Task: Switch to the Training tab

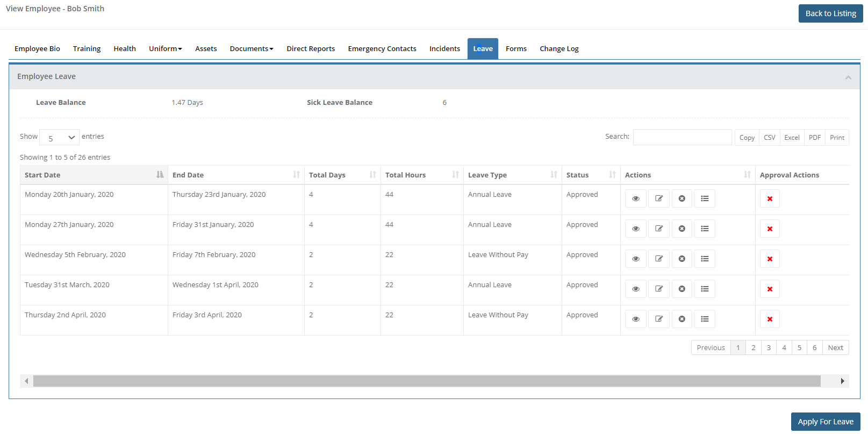Action: coord(87,48)
